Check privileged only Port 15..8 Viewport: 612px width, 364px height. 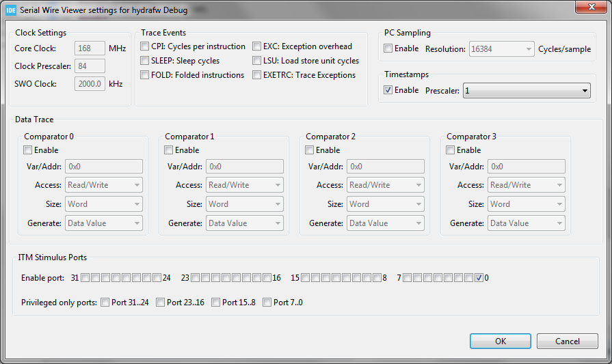pos(216,303)
